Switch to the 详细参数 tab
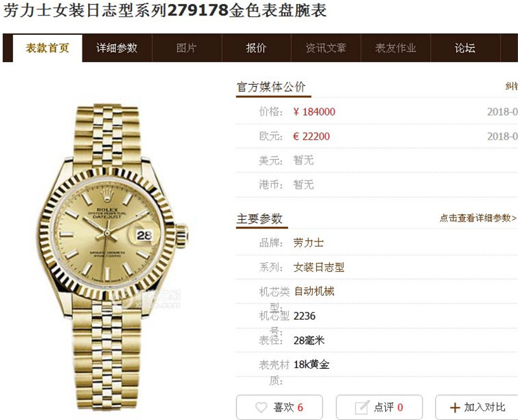The image size is (518, 420). (117, 48)
